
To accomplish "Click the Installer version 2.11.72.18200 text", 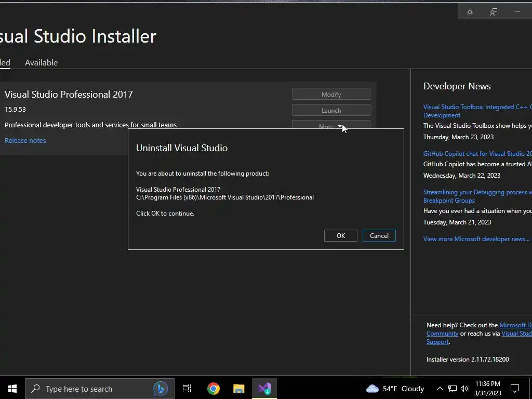I will [468, 360].
